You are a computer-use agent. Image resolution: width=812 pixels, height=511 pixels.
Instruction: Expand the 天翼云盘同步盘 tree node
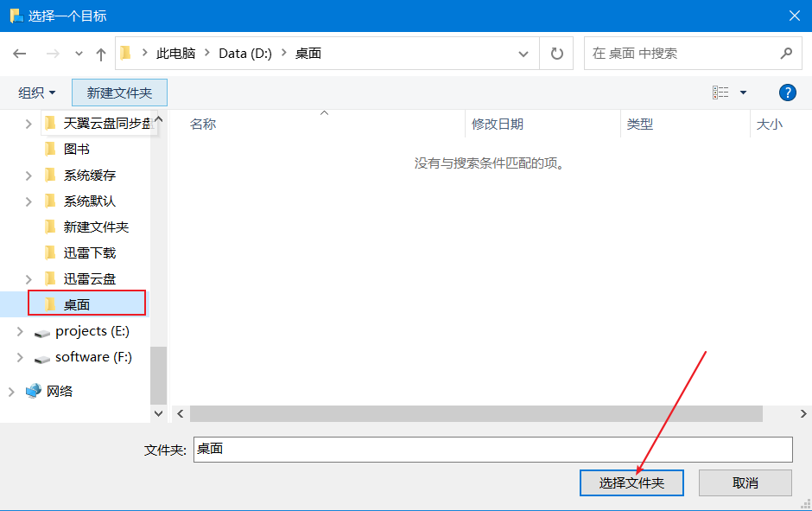[29, 124]
